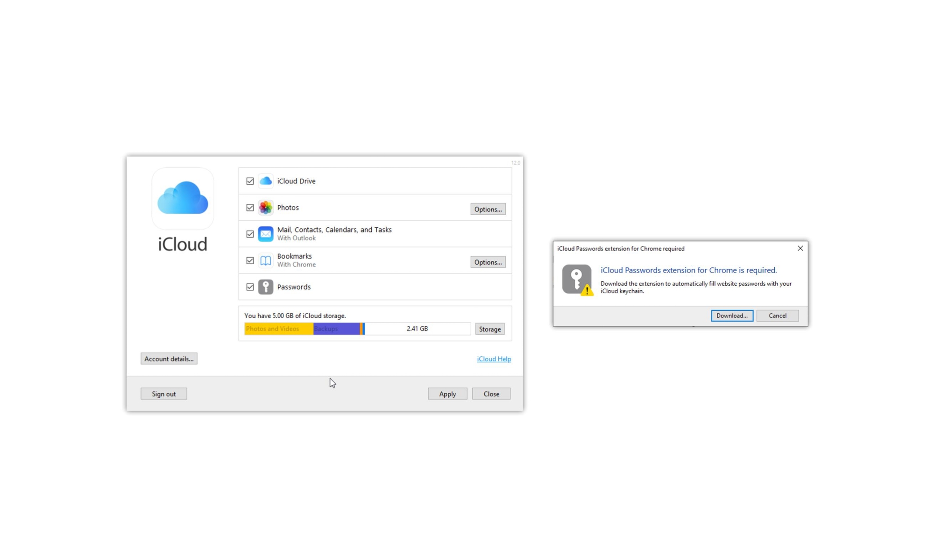This screenshot has width=934, height=560.
Task: Click the Mail envelope icon
Action: 265,234
